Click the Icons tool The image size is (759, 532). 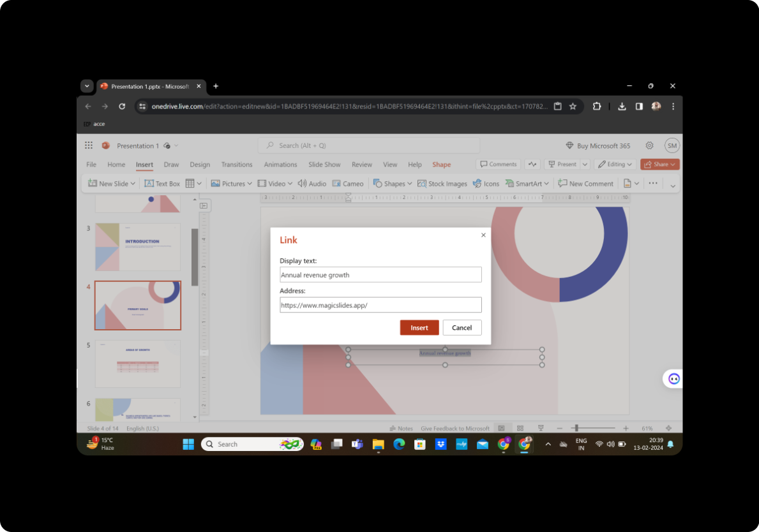coord(486,184)
